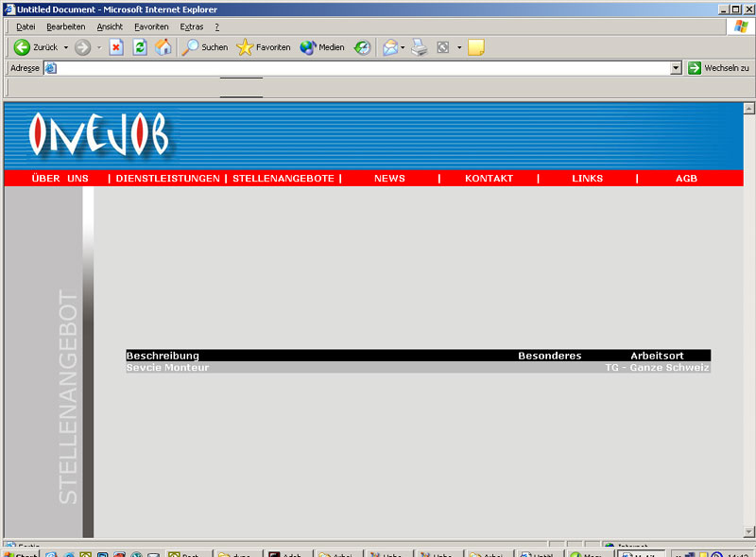Click the Zurück back arrow button
The width and height of the screenshot is (756, 557).
(x=23, y=47)
